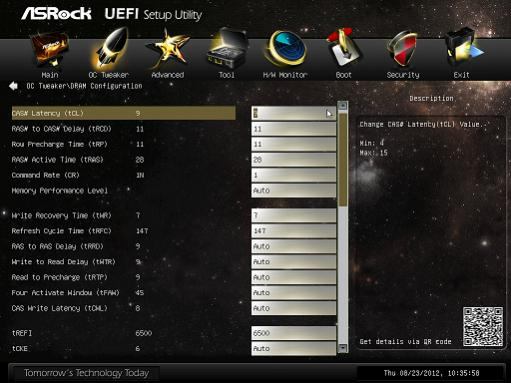Open the Advanced star icon
Screen dimensions: 511x383
pos(168,48)
